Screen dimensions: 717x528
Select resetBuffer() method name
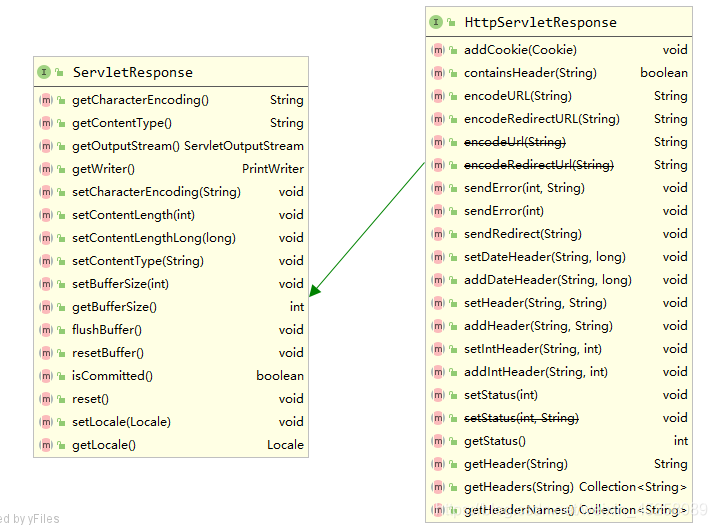point(107,353)
